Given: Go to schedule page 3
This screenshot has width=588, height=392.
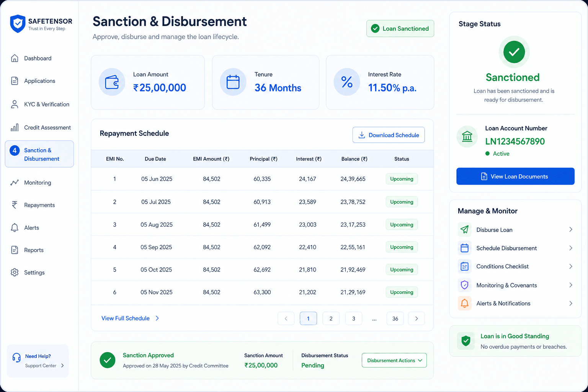Looking at the screenshot, I should (x=354, y=318).
